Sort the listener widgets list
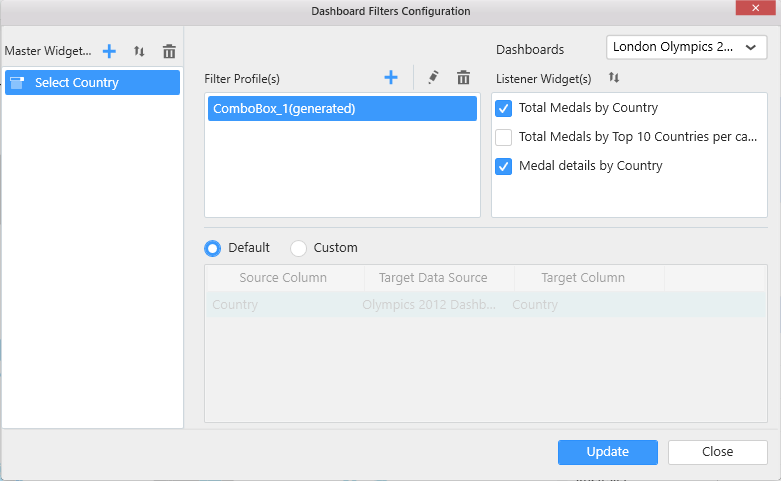 614,78
